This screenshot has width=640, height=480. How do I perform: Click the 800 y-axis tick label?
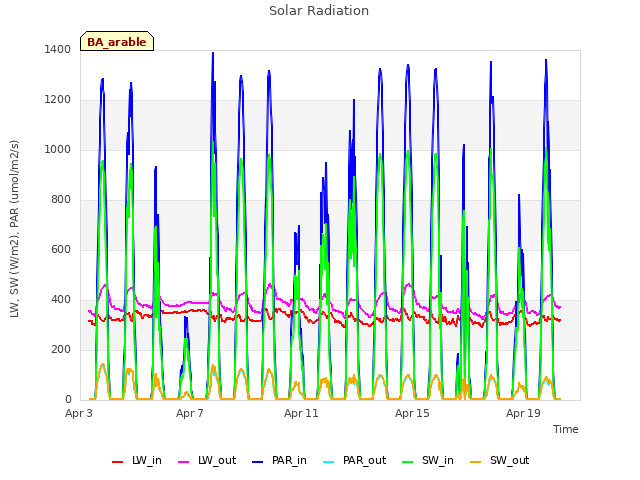61,200
